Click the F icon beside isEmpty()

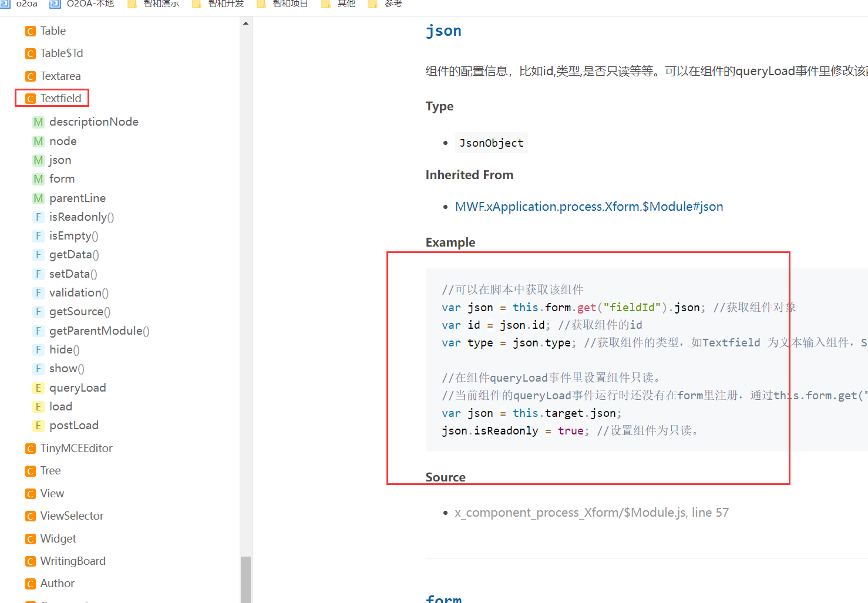click(x=38, y=236)
